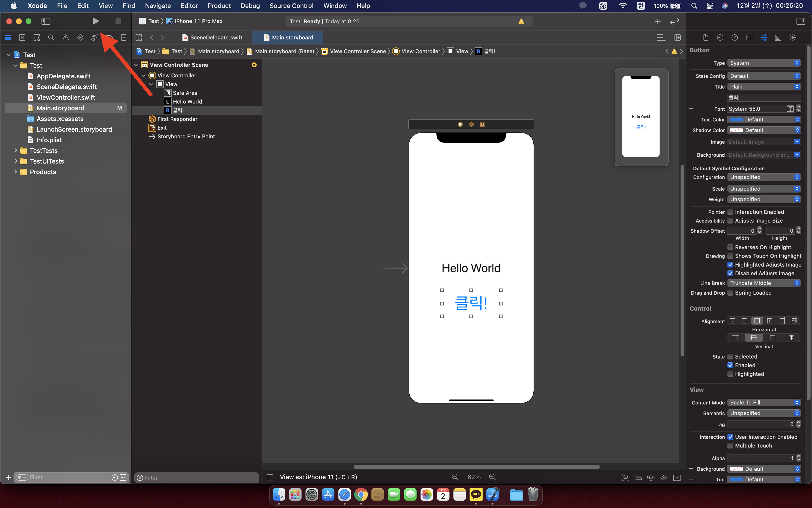This screenshot has width=812, height=508.
Task: Open the Debug menu
Action: tap(250, 6)
